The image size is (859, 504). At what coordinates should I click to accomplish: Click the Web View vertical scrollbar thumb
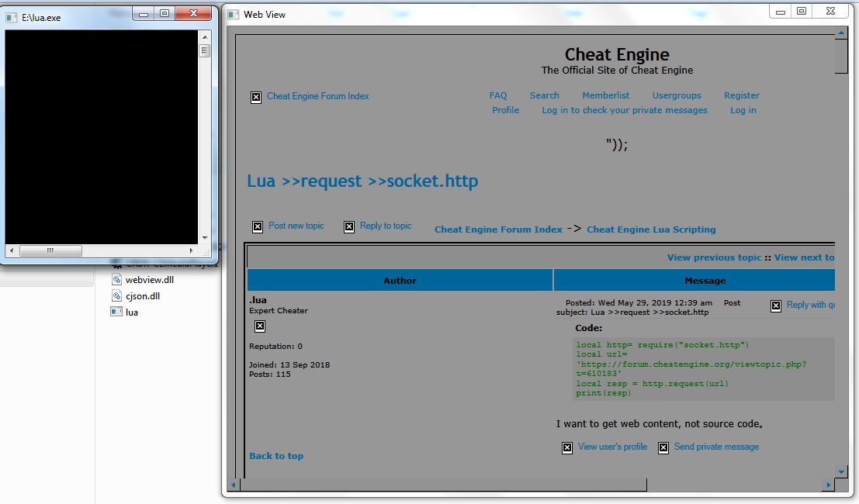[x=841, y=56]
